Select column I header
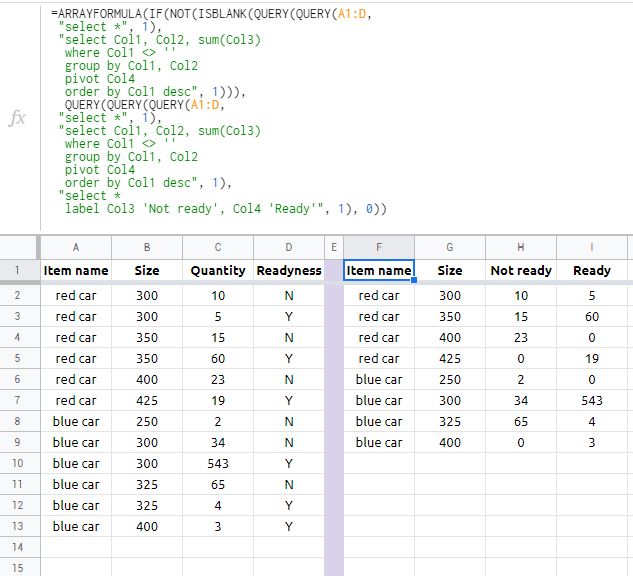This screenshot has width=633, height=576. (x=592, y=247)
